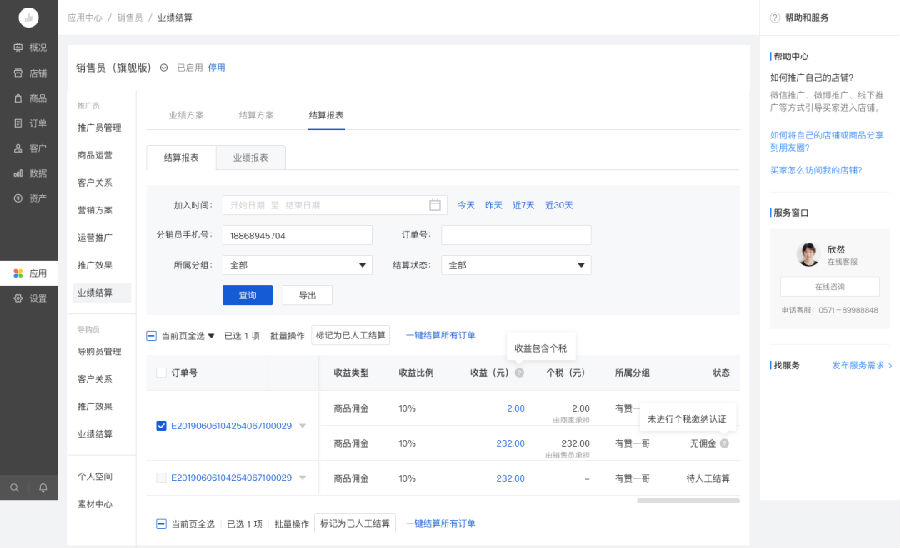Expand the arrow next to top 当前页全选
The image size is (900, 548).
(211, 336)
